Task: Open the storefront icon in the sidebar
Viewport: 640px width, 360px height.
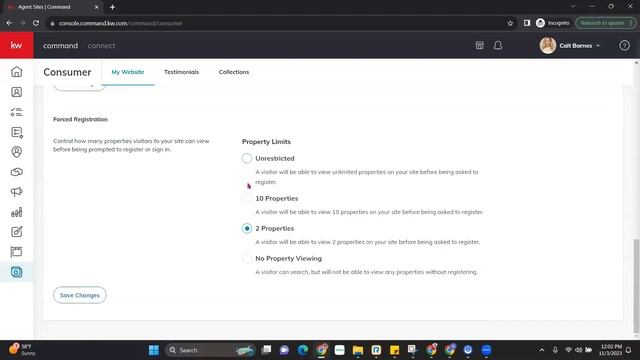Action: coord(16,252)
